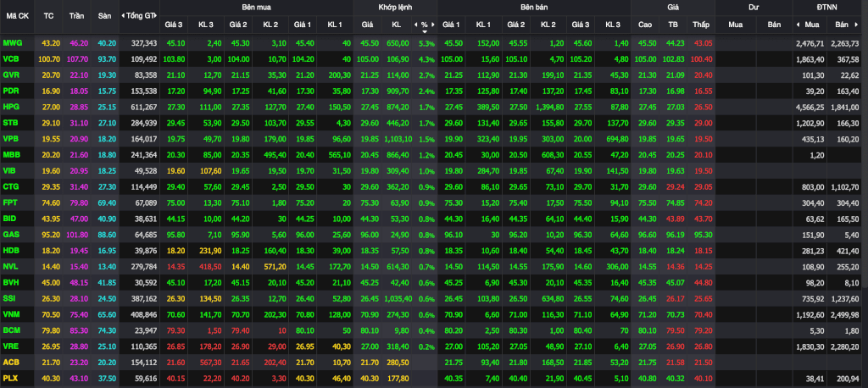This screenshot has height=388, width=868.
Task: Click the Bên mua group header
Action: point(256,7)
